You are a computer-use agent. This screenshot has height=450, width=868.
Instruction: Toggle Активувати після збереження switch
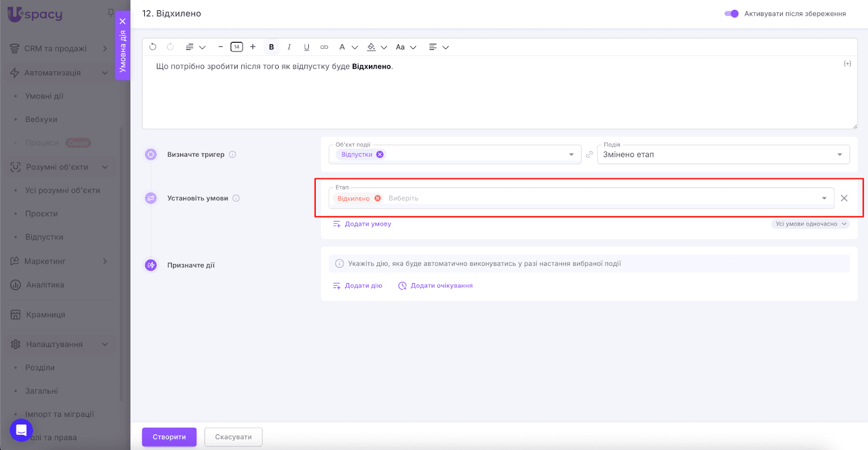731,14
